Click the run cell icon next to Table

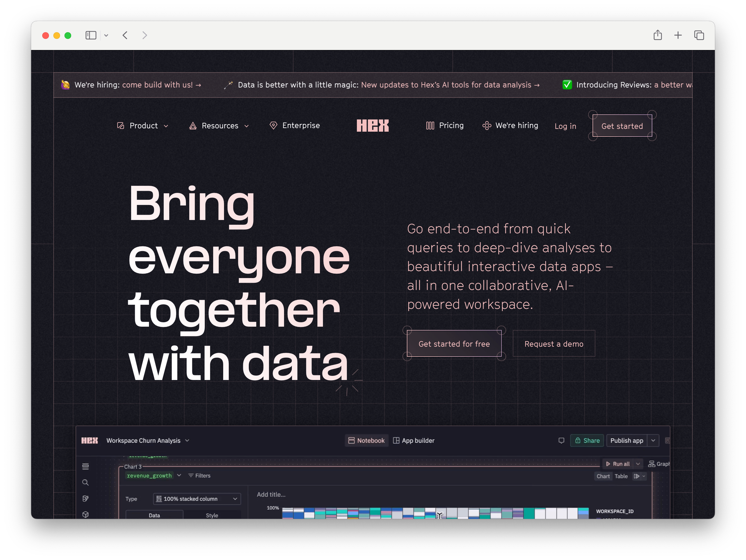tap(636, 476)
